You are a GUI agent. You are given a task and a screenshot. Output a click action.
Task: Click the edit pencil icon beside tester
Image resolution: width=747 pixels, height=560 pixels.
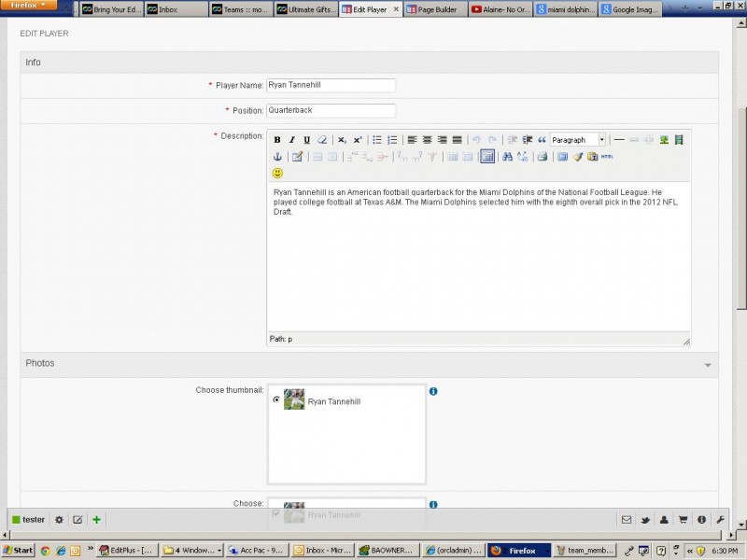(78, 520)
